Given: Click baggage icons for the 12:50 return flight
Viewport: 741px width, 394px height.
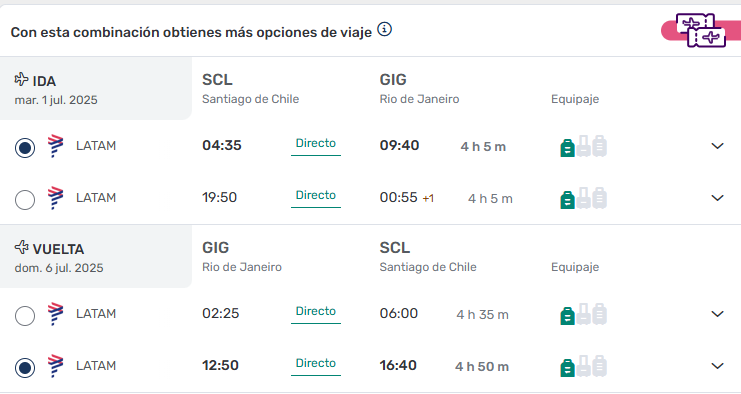Looking at the screenshot, I should pyautogui.click(x=583, y=366).
